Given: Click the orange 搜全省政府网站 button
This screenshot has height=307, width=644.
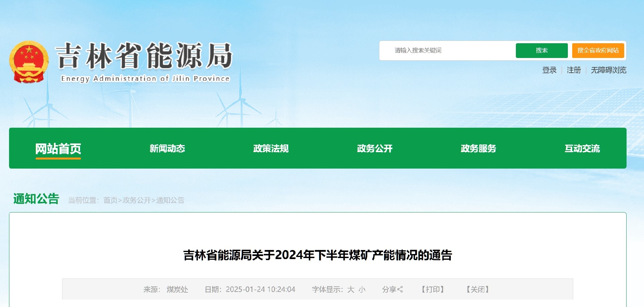Looking at the screenshot, I should click(x=598, y=51).
